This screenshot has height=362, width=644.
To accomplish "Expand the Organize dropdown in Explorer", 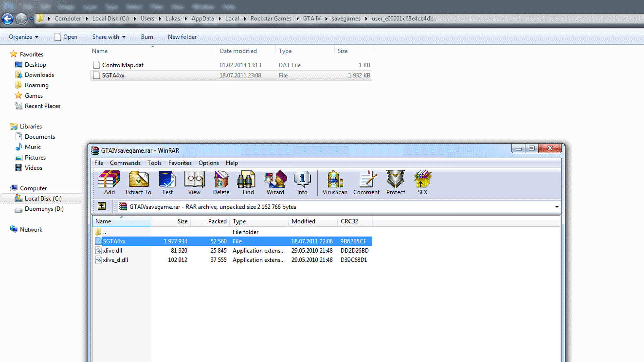I will pyautogui.click(x=23, y=37).
